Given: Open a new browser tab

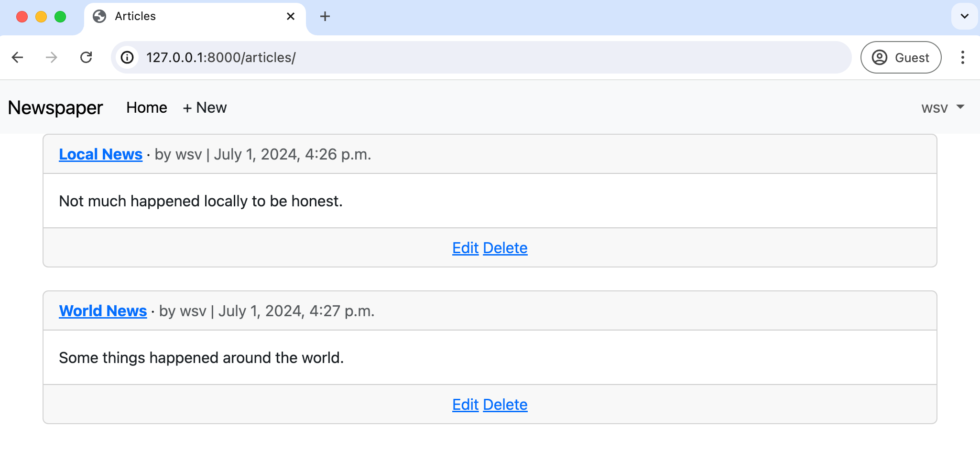Looking at the screenshot, I should [325, 17].
